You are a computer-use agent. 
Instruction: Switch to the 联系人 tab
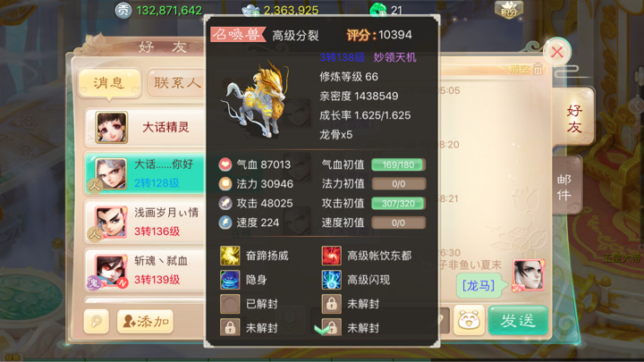click(x=176, y=83)
